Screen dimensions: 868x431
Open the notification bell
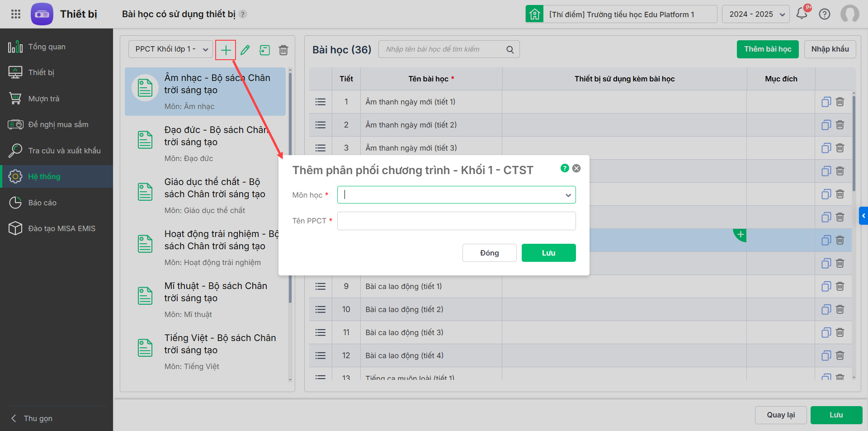802,14
